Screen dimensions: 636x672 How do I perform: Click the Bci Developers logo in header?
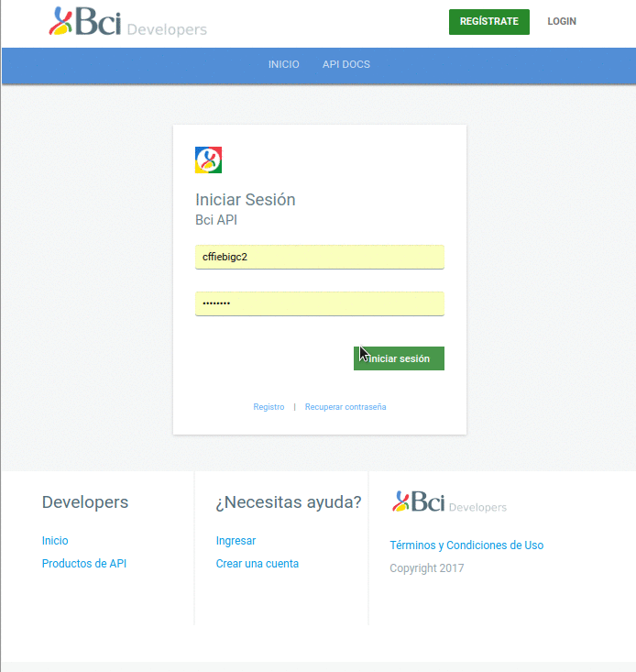coord(127,22)
